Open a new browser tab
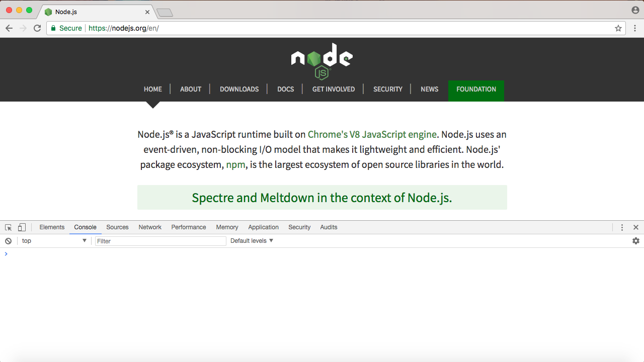This screenshot has width=644, height=362. pyautogui.click(x=165, y=13)
